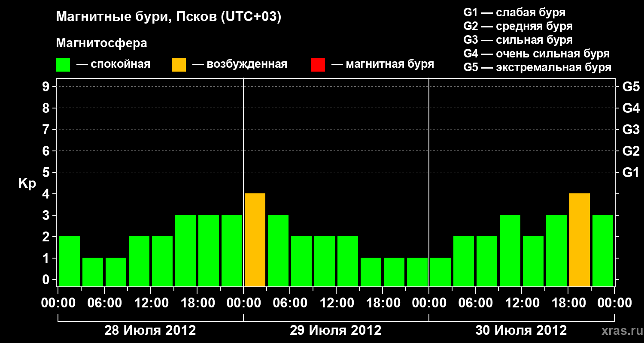
Task: Click the "06:00" tick under 28 Июля
Action: (104, 303)
